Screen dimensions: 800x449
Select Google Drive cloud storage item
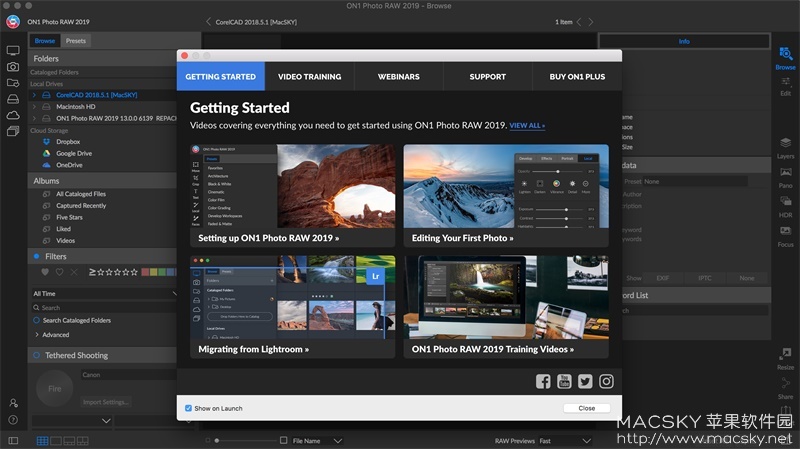point(74,154)
